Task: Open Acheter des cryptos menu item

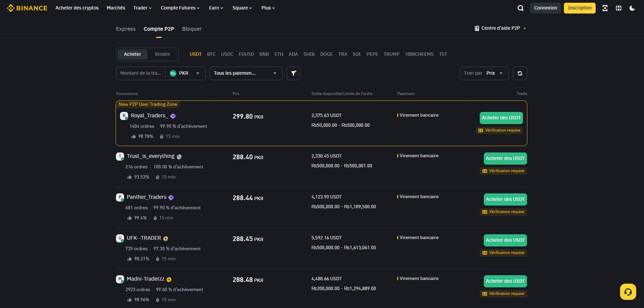Action: point(77,8)
